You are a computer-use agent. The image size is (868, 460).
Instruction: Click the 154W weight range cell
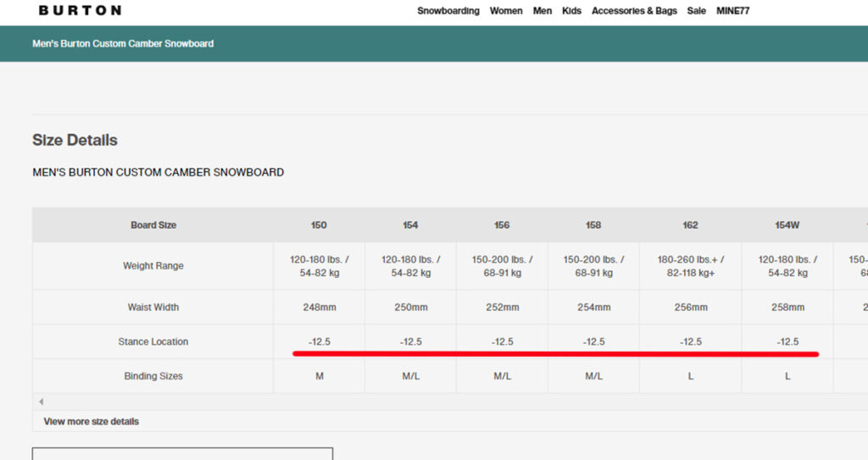click(x=787, y=266)
